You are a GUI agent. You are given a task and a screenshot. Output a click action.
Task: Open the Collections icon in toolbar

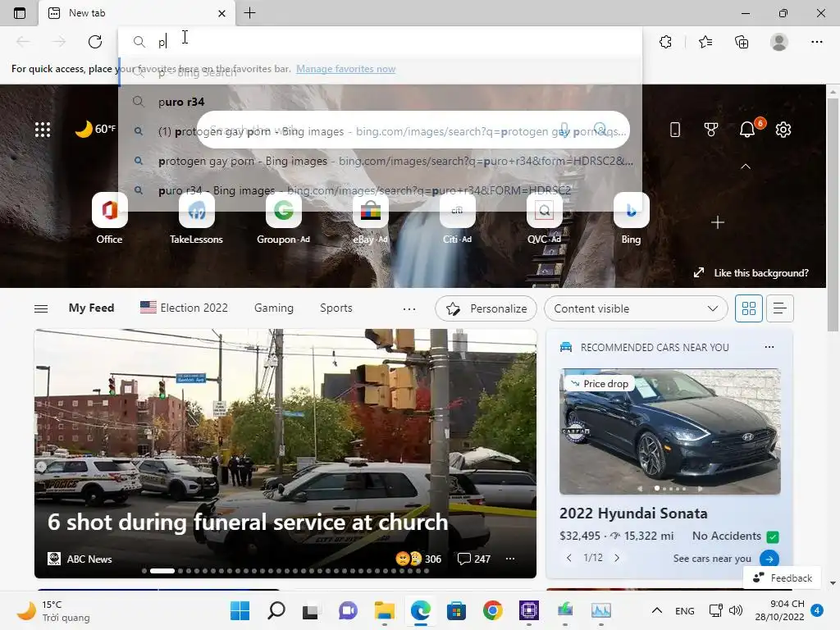742,42
